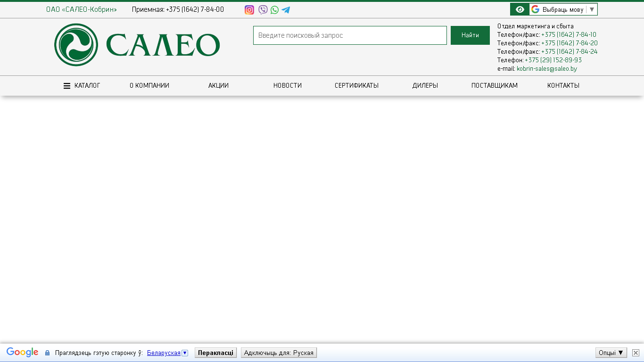Open the ДИЛЕРЫ menu item

[x=425, y=86]
